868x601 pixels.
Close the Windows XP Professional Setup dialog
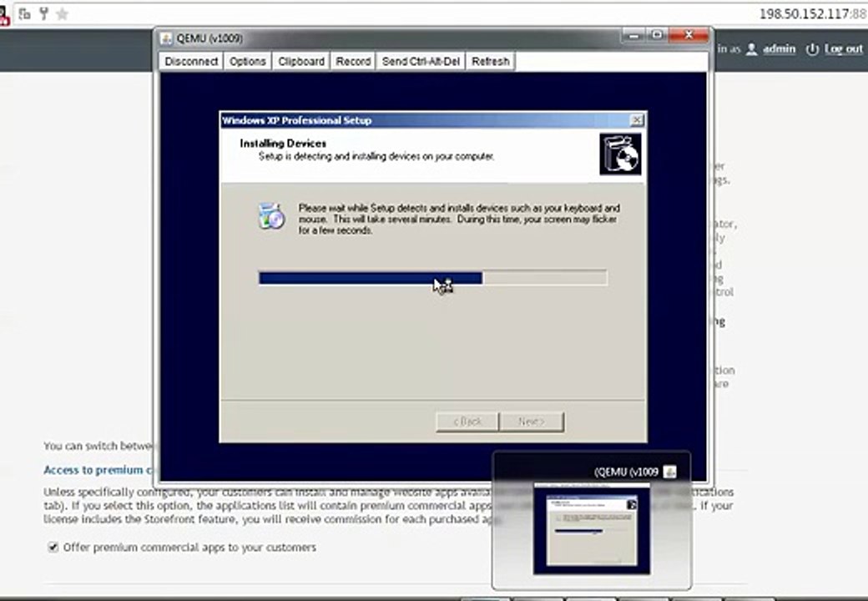[637, 120]
